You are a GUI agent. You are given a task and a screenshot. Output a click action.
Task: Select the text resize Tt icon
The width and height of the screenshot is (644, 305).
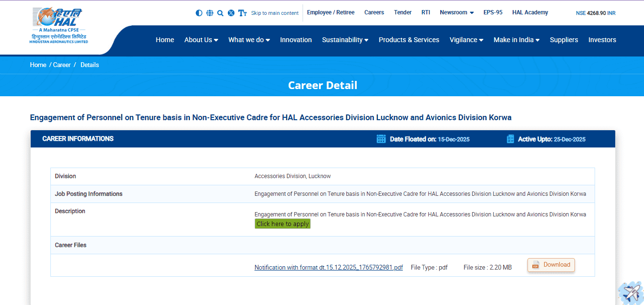click(242, 12)
